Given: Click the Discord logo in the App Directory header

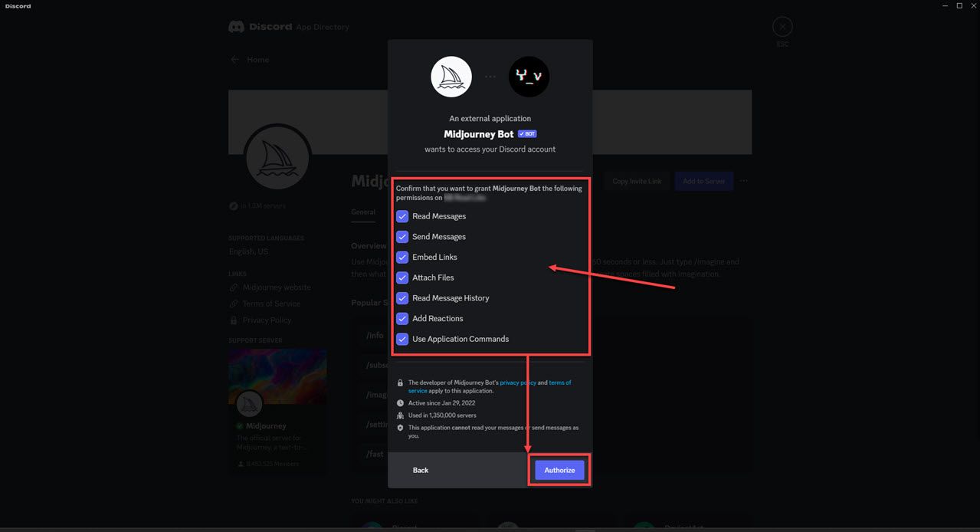Looking at the screenshot, I should tap(238, 26).
